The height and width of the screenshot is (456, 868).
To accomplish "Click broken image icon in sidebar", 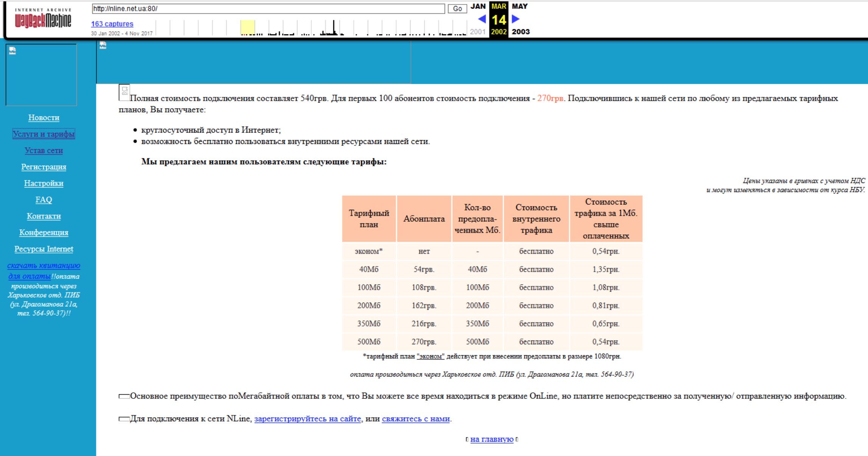I will (13, 51).
